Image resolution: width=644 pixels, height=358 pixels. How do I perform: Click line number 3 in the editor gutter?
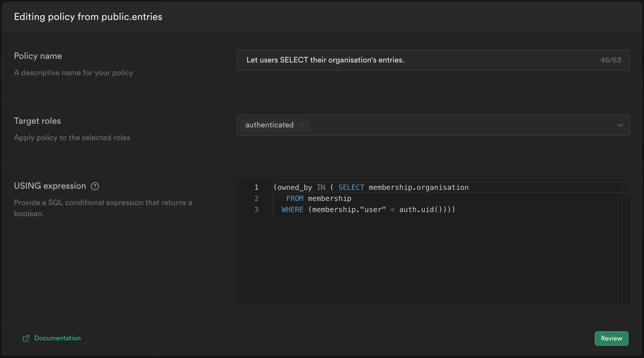256,210
